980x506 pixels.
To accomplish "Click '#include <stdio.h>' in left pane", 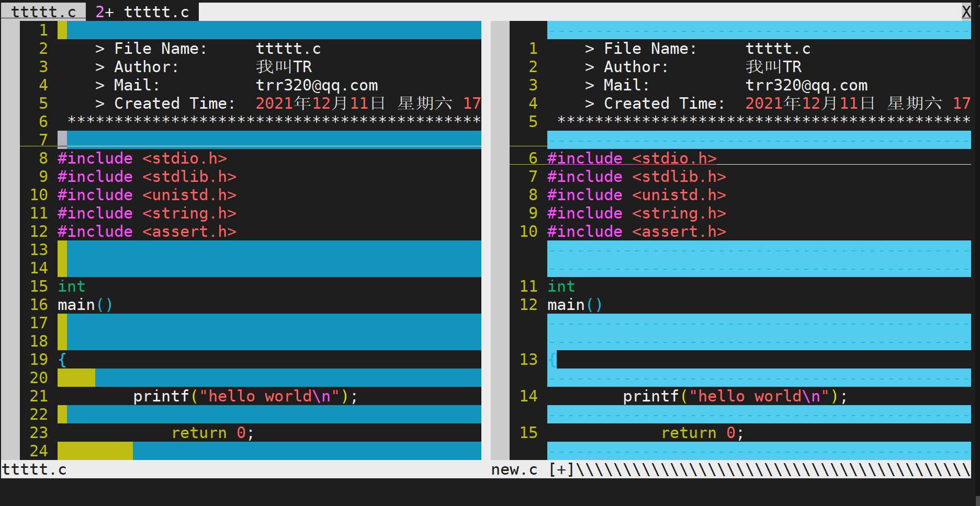I will 142,158.
